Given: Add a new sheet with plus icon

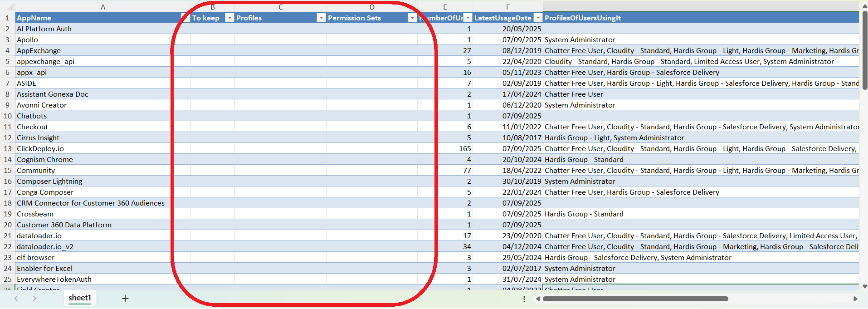Looking at the screenshot, I should coord(125,298).
